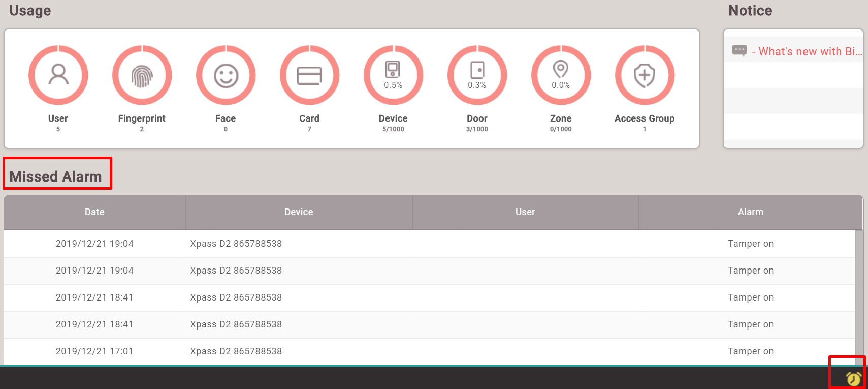Select the first 2019/12/21 18:41 Tamper on entry
This screenshot has width=868, height=389.
tap(750, 297)
